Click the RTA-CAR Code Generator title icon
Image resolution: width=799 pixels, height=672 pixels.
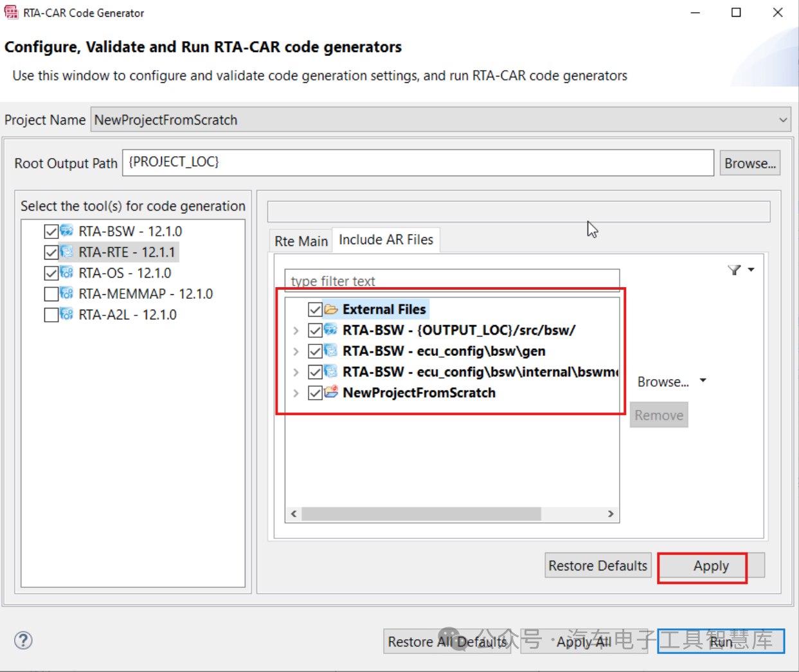[x=11, y=12]
